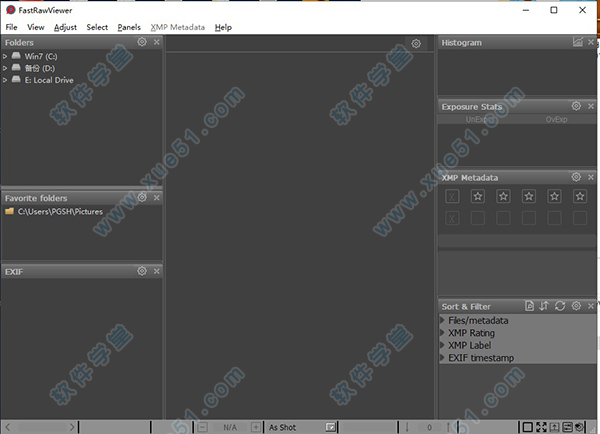Open the EXIF panel settings gear

[142, 271]
